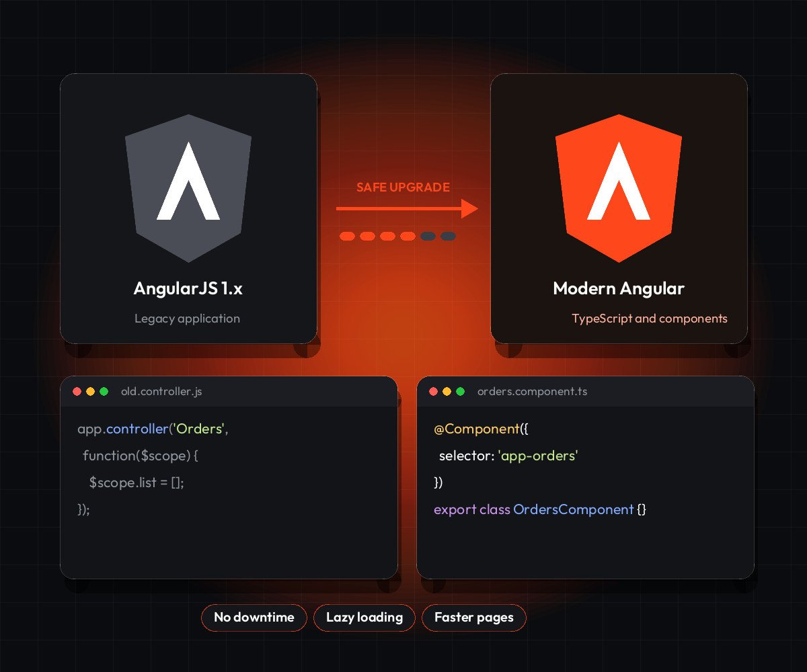Click the gray AngularJS shield logo
Viewport: 807px width, 672px height.
(x=188, y=188)
